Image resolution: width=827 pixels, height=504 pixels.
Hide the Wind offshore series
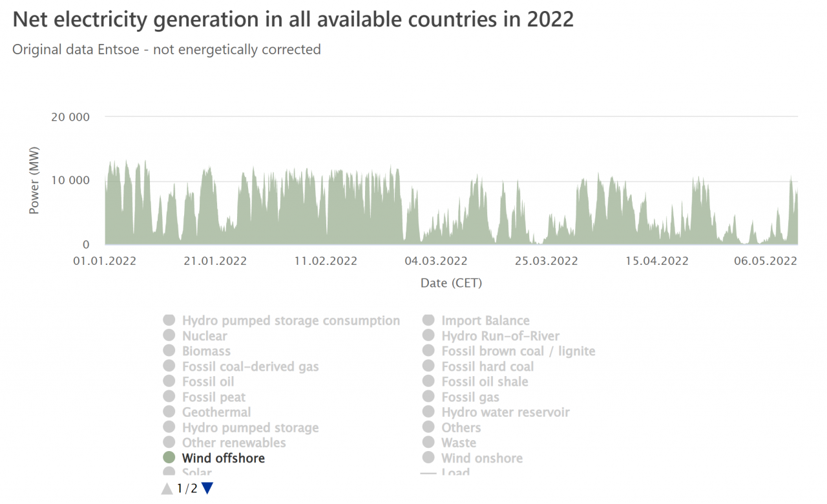[x=223, y=458]
